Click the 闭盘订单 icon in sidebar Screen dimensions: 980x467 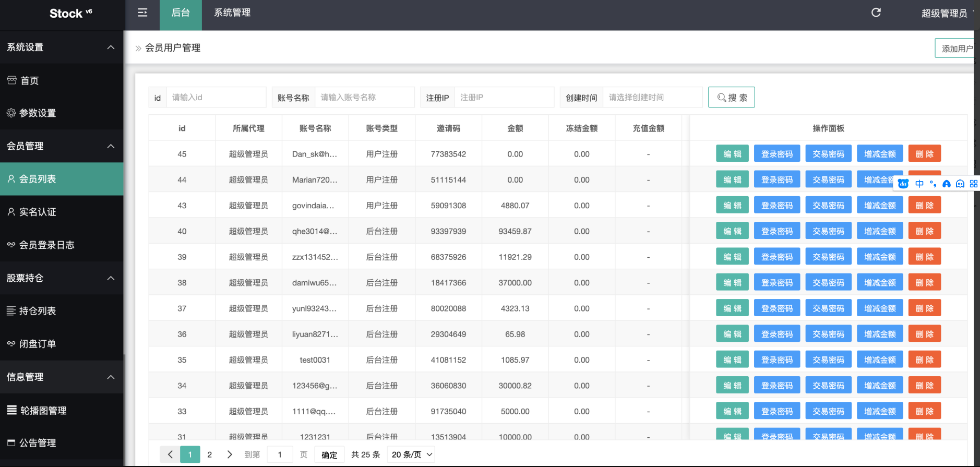11,343
